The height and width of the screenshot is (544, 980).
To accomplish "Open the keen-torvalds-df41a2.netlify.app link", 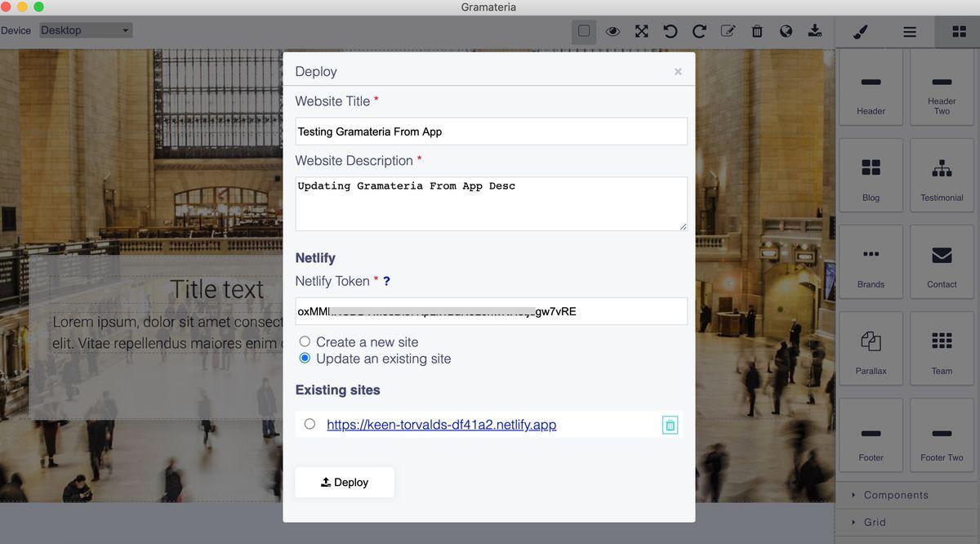I will [x=442, y=425].
